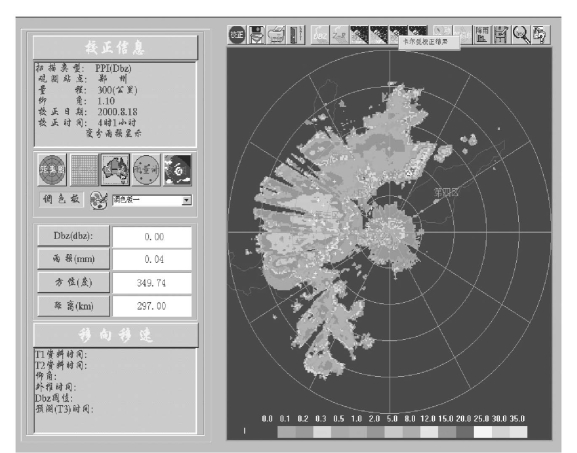The width and height of the screenshot is (577, 453).
Task: Click the floppy disk save-edit toolbar icon
Action: click(x=502, y=35)
